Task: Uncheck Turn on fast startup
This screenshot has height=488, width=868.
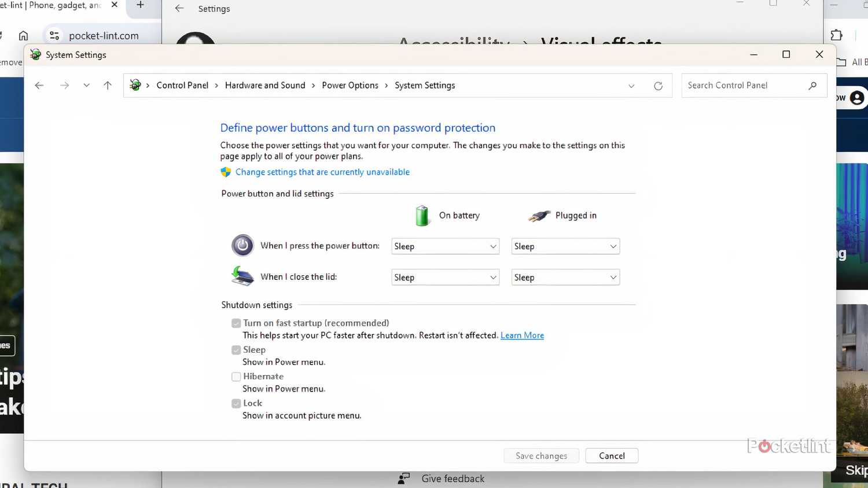Action: click(x=236, y=323)
